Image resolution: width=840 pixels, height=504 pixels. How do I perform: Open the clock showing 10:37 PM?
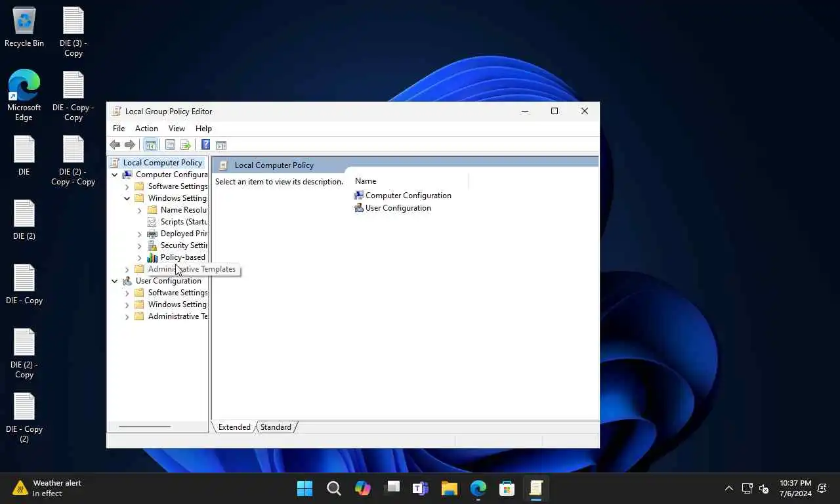click(795, 488)
